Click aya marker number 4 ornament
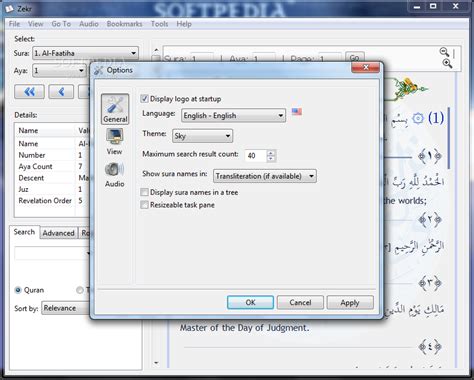474x380 pixels. (x=430, y=347)
